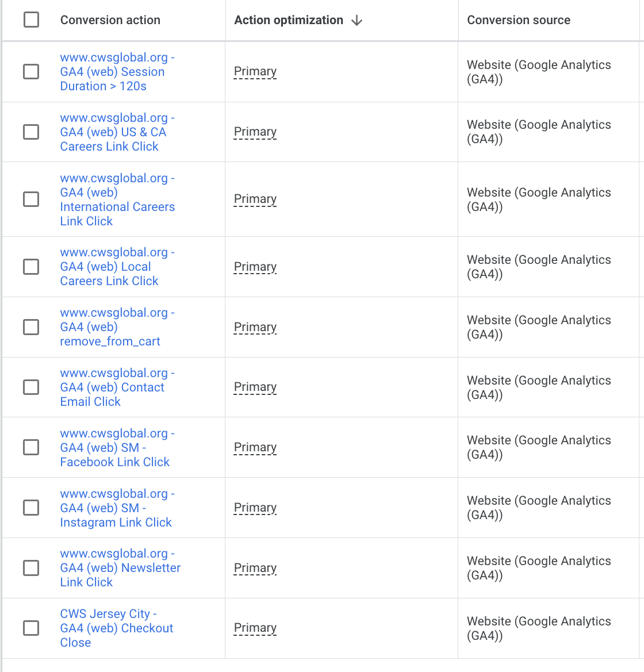Screen dimensions: 644x672
Task: Tick the Newsletter Link Click row checkbox
Action: coord(31,568)
